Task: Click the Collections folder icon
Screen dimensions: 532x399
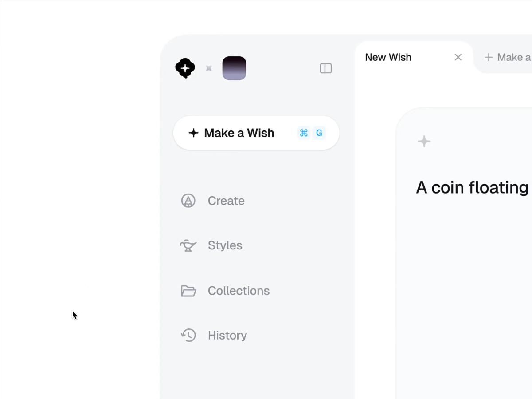Action: [188, 291]
